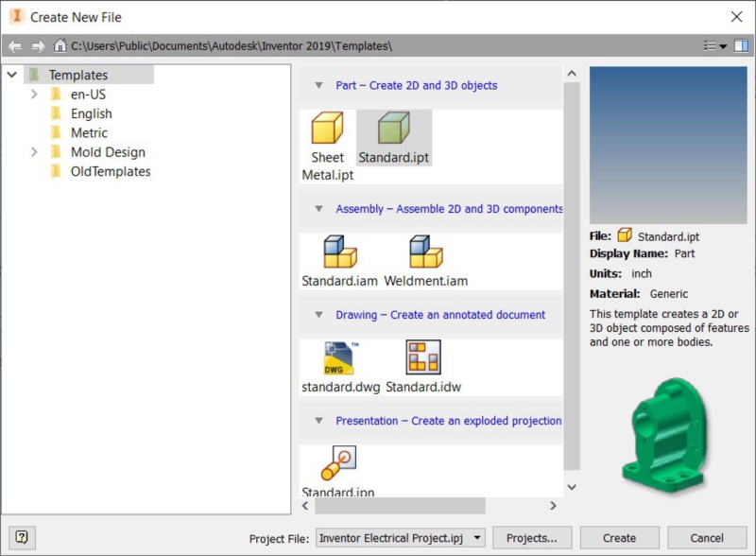The width and height of the screenshot is (756, 556).
Task: Click the template list vertical scrollbar
Action: 571,274
